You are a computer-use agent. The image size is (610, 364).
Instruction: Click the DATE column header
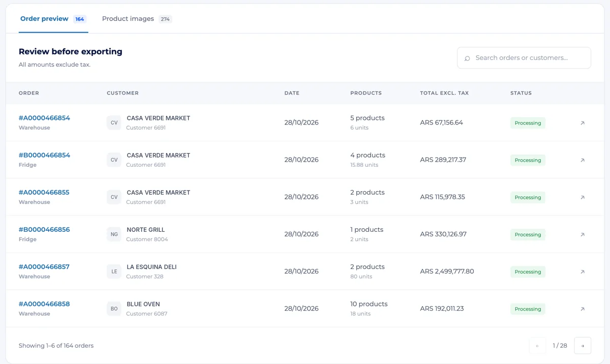click(x=292, y=93)
